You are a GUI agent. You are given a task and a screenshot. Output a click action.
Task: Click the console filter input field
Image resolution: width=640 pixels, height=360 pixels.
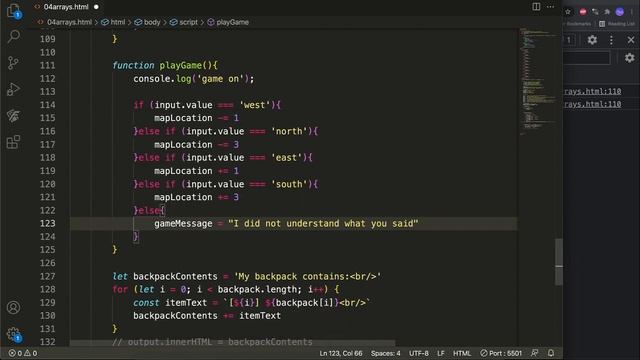click(x=587, y=58)
